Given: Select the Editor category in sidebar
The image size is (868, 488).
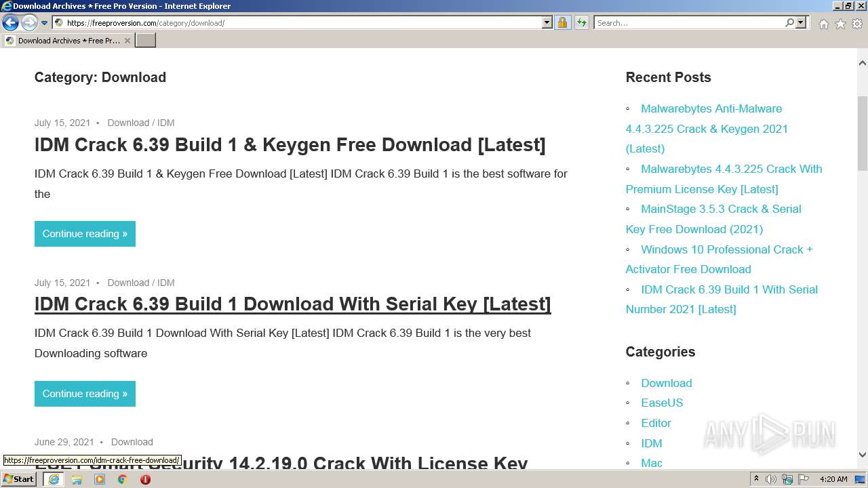Looking at the screenshot, I should point(656,423).
